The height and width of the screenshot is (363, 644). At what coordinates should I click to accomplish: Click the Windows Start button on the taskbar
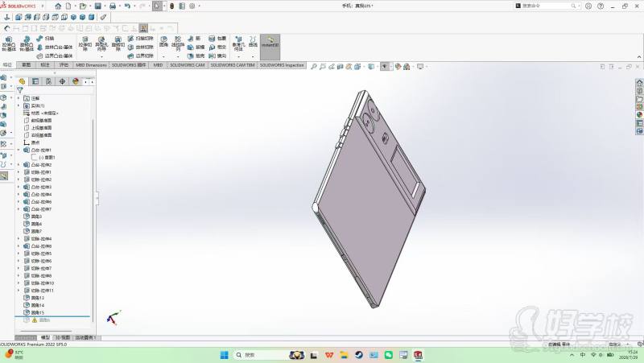[x=225, y=355]
